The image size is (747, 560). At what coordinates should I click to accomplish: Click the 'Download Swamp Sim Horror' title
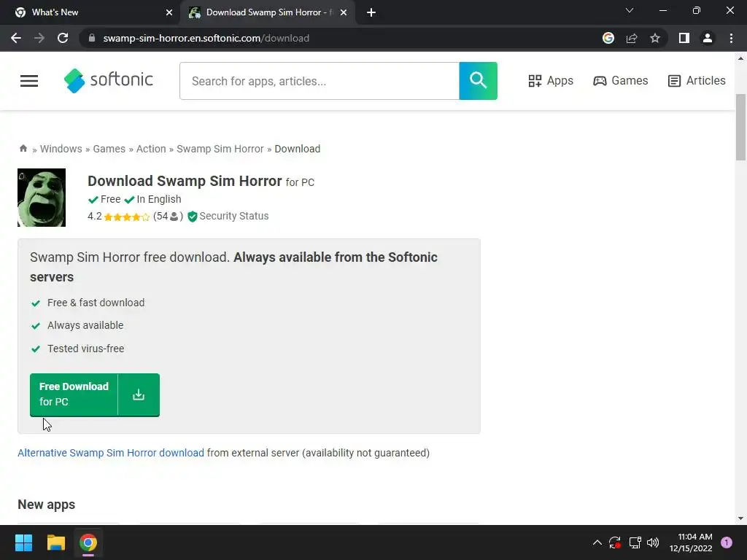pyautogui.click(x=185, y=181)
